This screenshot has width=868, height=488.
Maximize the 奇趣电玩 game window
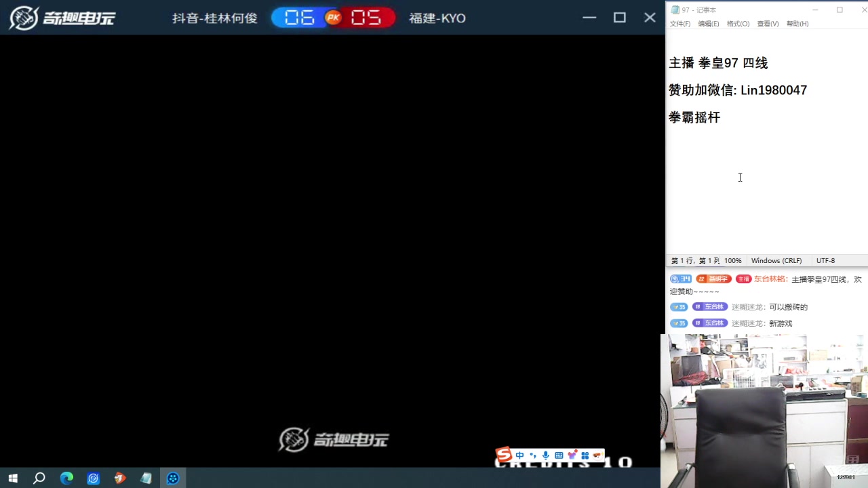620,18
